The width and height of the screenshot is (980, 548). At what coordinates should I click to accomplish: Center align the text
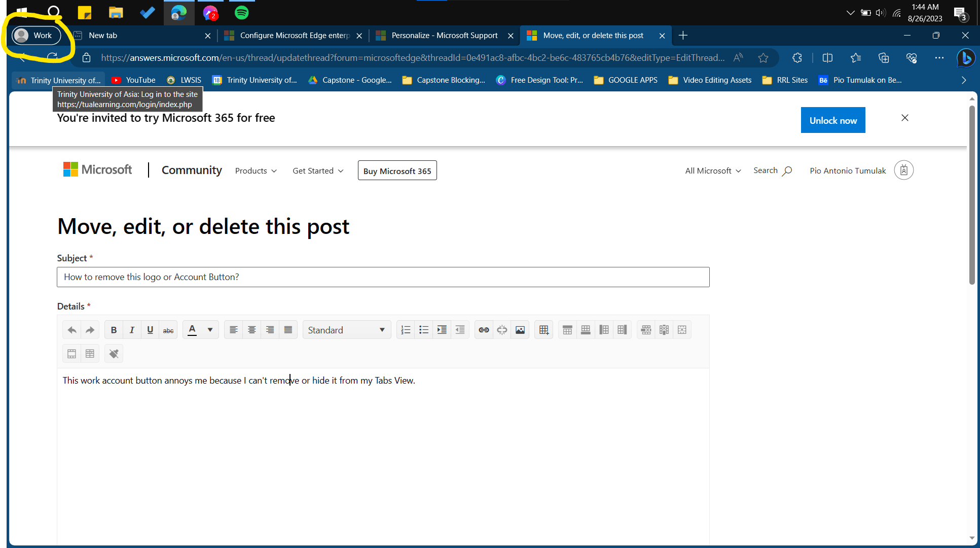click(x=251, y=330)
